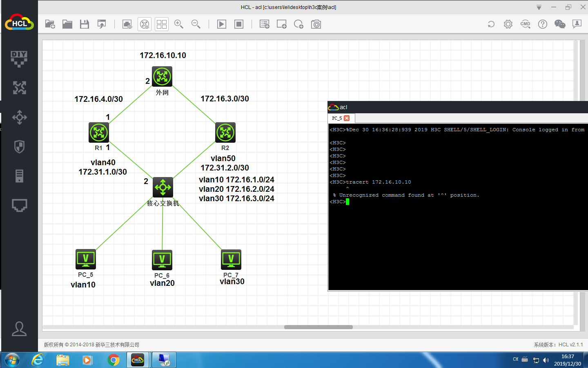The width and height of the screenshot is (588, 368).
Task: Open the firewall shield device category
Action: pos(19,146)
